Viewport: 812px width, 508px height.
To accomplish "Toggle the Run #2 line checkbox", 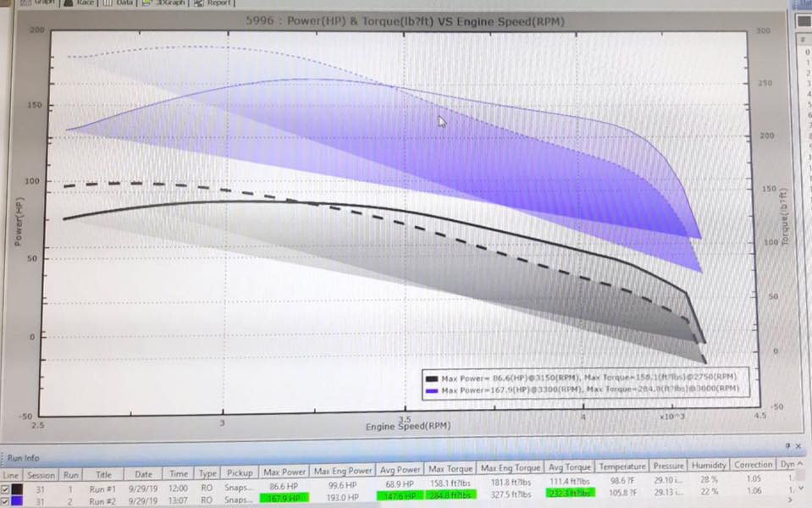I will coord(5,501).
